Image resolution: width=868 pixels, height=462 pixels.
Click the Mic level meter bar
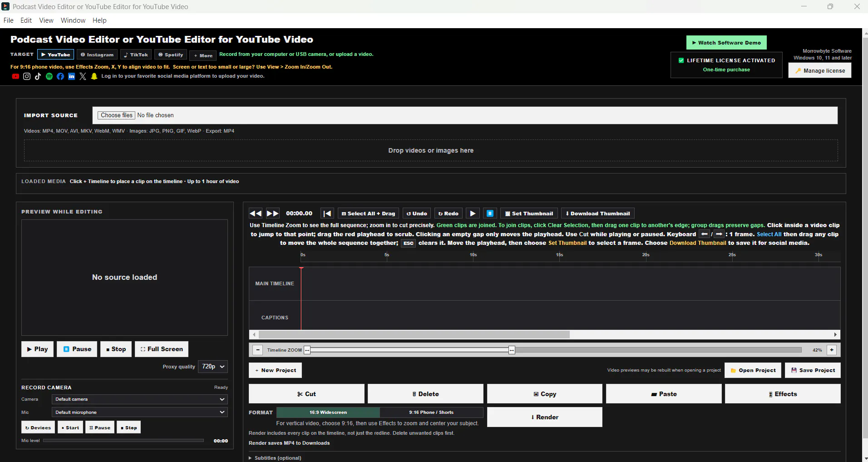pyautogui.click(x=123, y=441)
